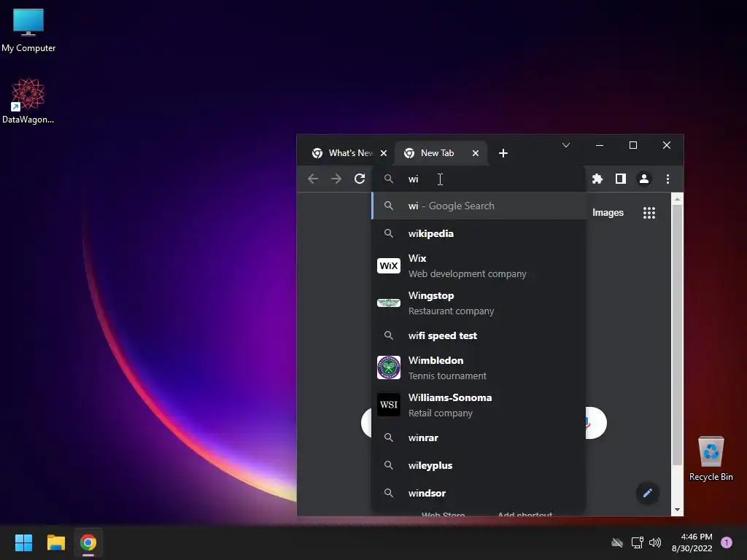
Task: Click the Windows Start button
Action: click(23, 542)
